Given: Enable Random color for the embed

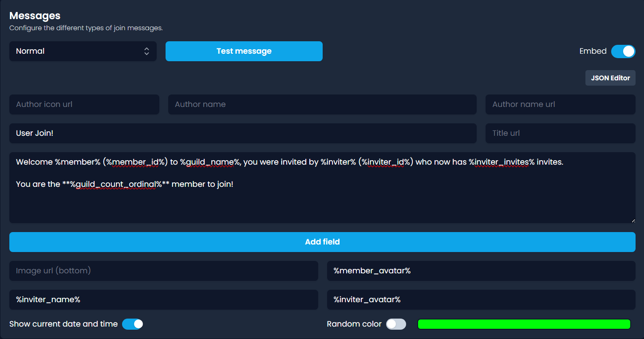Looking at the screenshot, I should (x=395, y=324).
